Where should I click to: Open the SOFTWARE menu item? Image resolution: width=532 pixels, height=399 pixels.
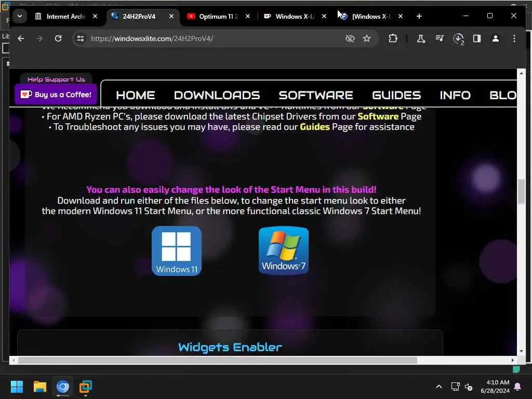(x=316, y=96)
